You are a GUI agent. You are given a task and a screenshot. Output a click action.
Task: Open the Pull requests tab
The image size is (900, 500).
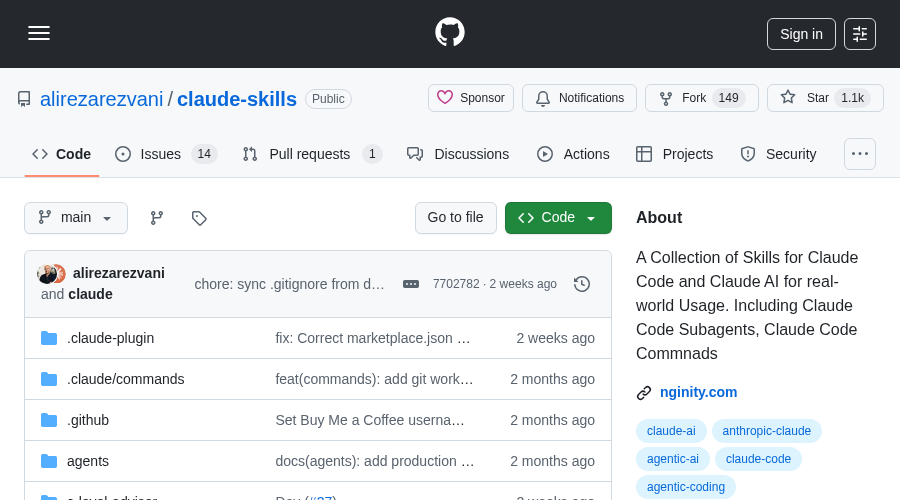coord(312,154)
